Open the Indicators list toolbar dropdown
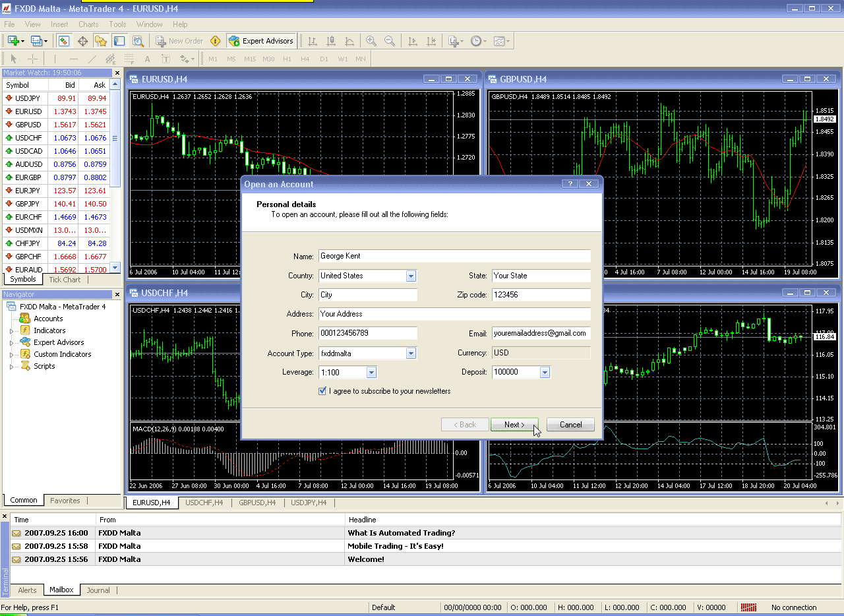 (x=456, y=41)
